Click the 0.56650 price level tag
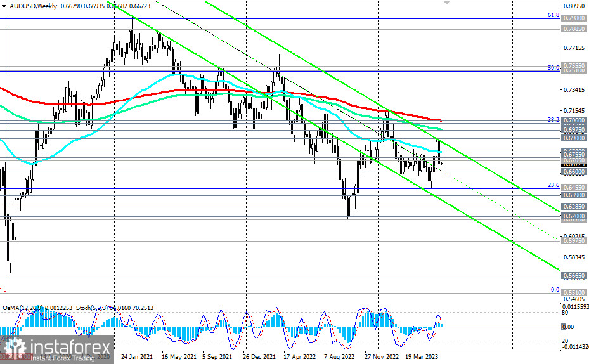This screenshot has height=364, width=589. [574, 275]
